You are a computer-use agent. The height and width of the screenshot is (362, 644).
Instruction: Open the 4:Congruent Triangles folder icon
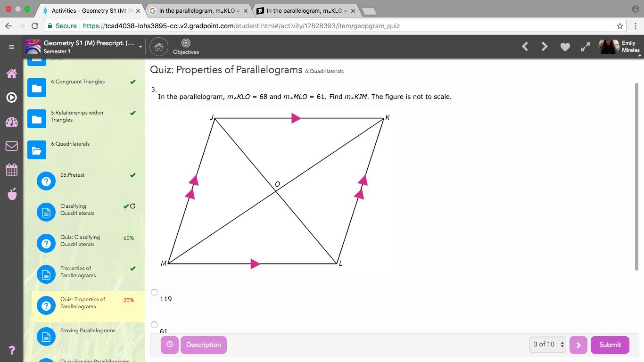[37, 88]
